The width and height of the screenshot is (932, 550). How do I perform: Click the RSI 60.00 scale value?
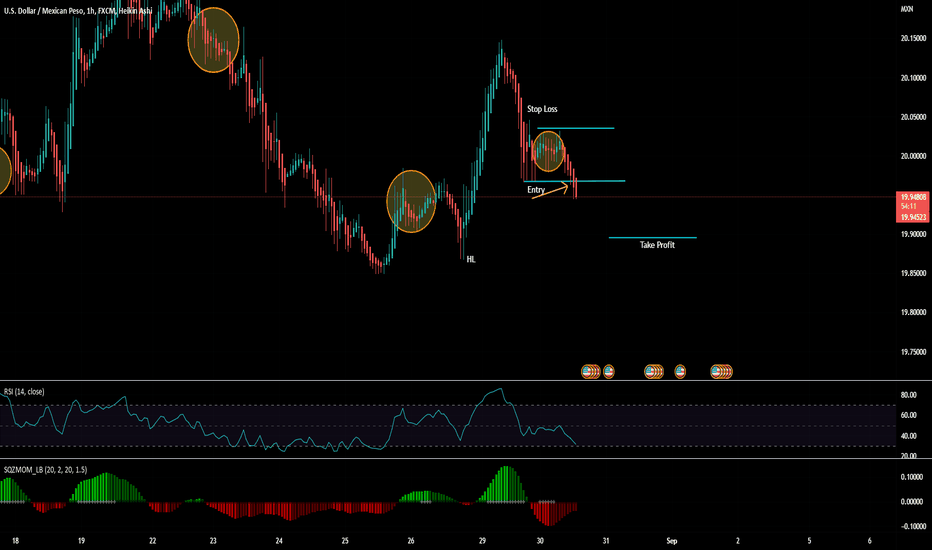(x=908, y=415)
